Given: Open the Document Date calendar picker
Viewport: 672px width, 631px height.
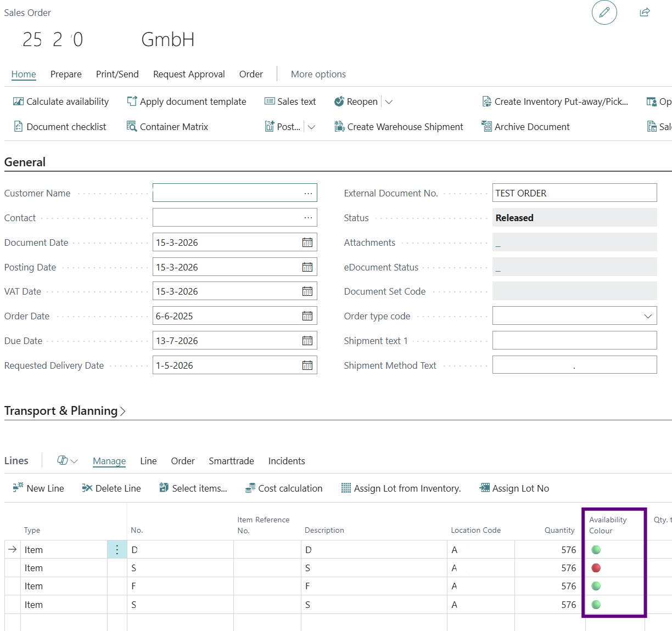Looking at the screenshot, I should 307,243.
